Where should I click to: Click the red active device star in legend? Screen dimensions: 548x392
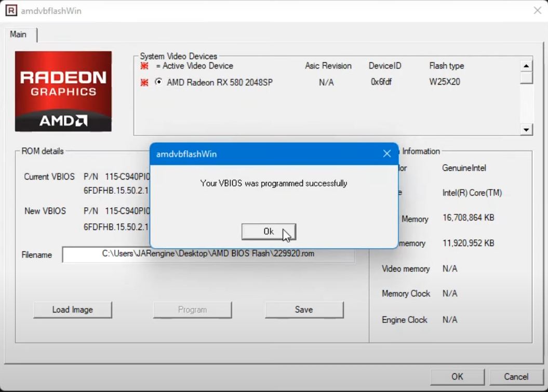click(144, 66)
